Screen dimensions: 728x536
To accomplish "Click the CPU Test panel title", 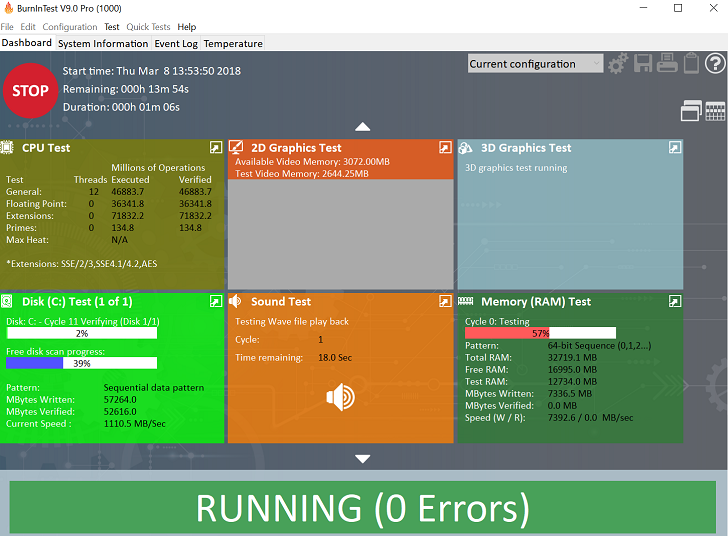I will [x=46, y=148].
